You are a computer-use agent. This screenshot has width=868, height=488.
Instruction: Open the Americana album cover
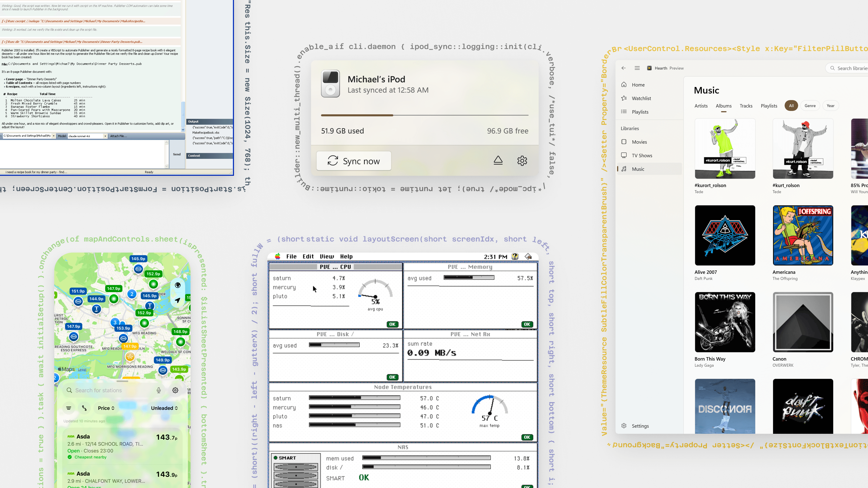[803, 235]
